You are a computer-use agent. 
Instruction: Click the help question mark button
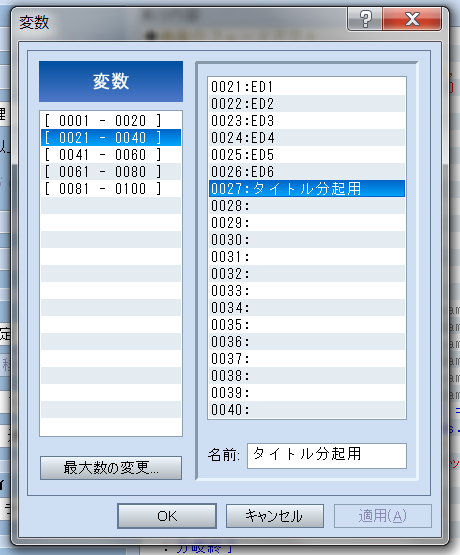click(365, 19)
